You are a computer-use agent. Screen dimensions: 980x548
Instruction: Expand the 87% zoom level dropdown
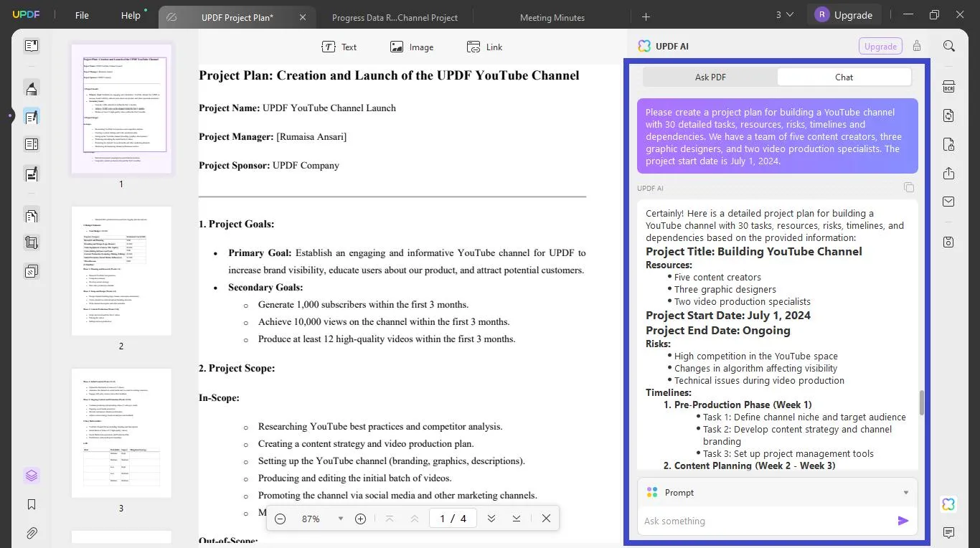click(341, 518)
